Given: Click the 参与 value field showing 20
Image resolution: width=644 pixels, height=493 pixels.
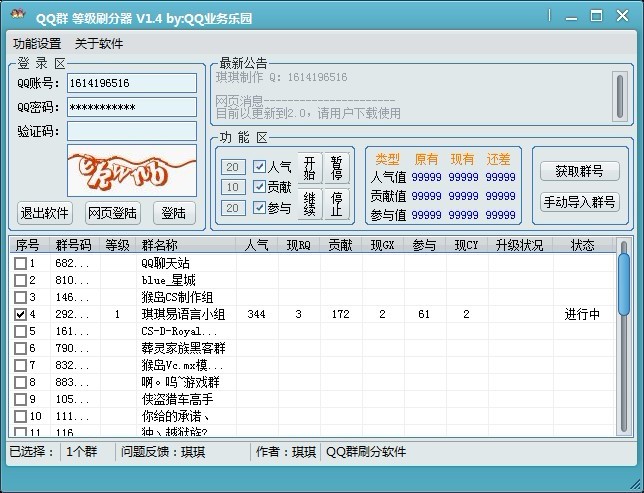Looking at the screenshot, I should (233, 208).
